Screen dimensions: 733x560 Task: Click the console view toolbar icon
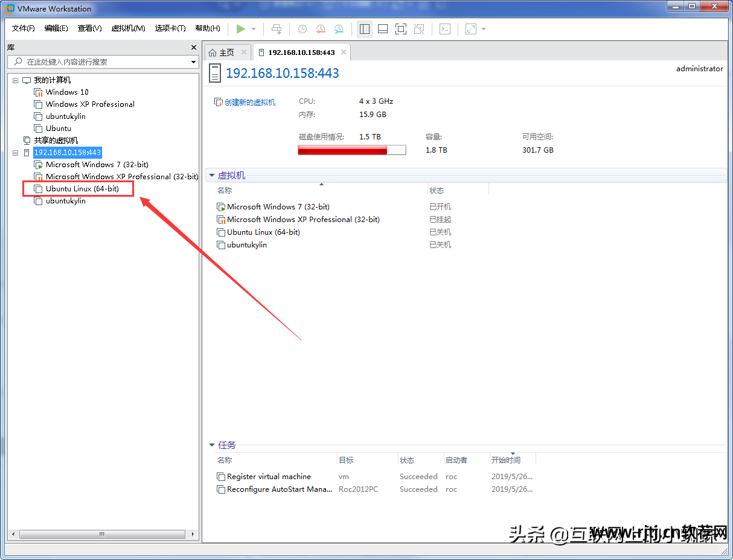[445, 29]
